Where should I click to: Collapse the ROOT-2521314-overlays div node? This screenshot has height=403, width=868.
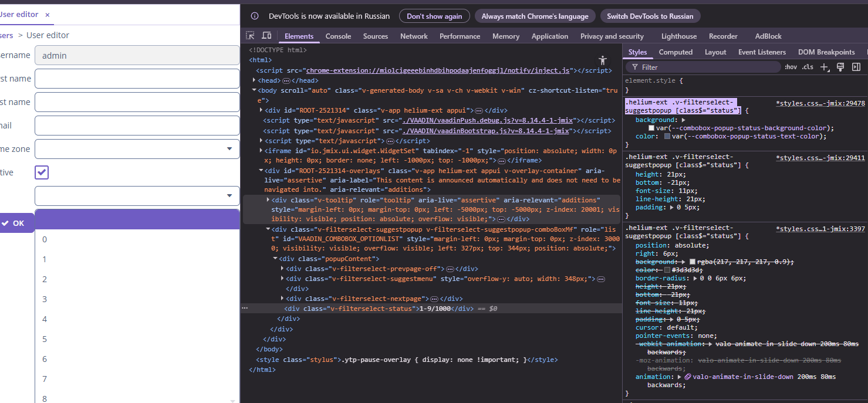click(261, 171)
